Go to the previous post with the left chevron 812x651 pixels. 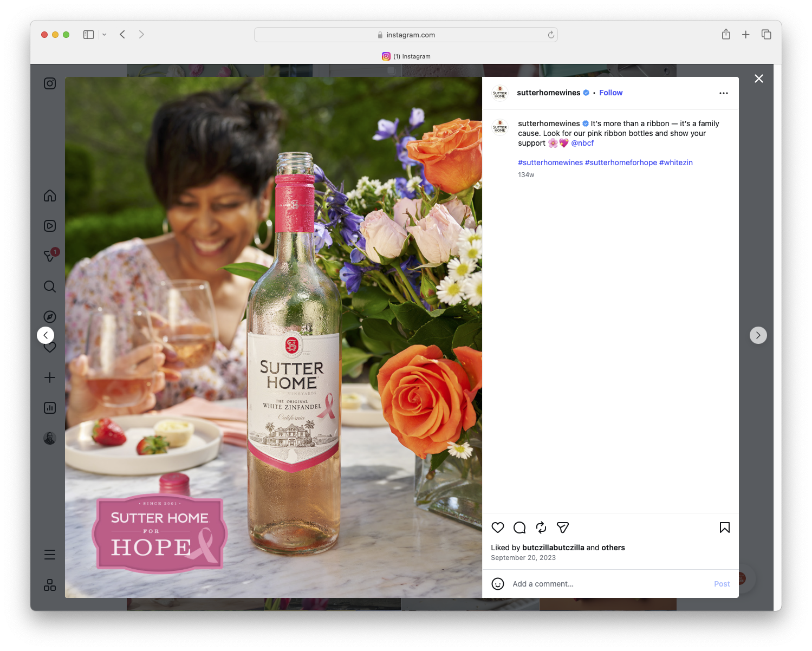(x=46, y=335)
